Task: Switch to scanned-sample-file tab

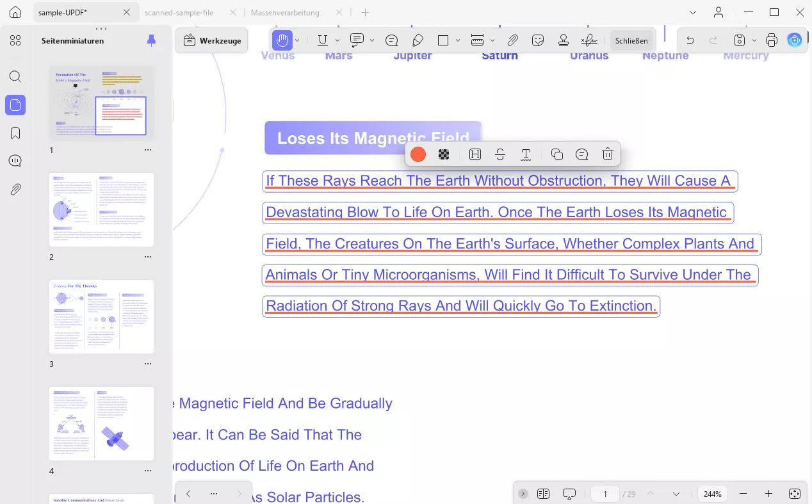Action: [179, 12]
